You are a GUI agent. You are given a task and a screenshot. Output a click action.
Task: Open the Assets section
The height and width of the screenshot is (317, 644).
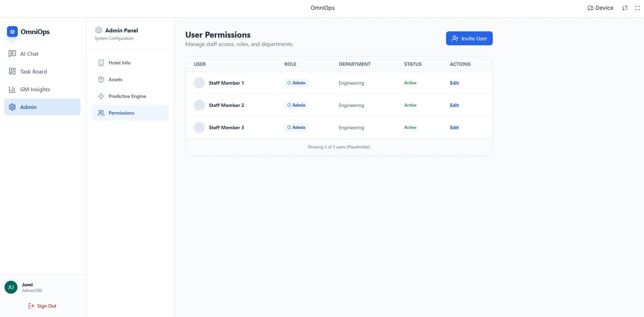pos(130,79)
